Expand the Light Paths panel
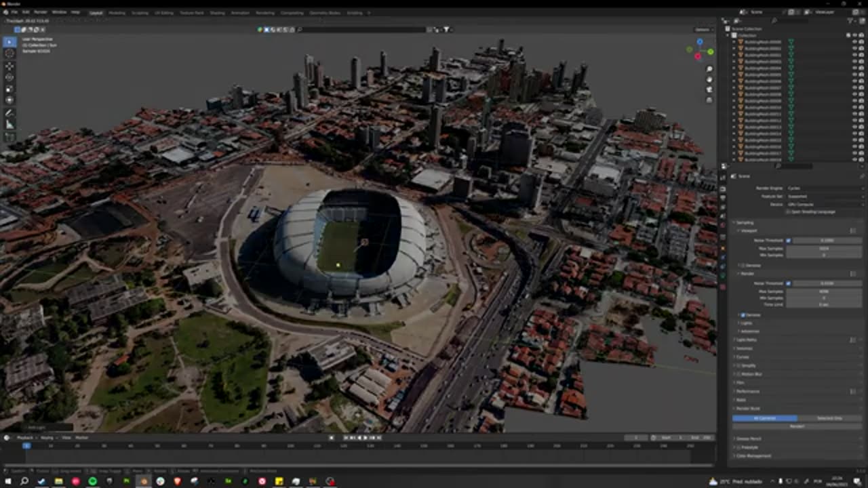 coord(745,340)
